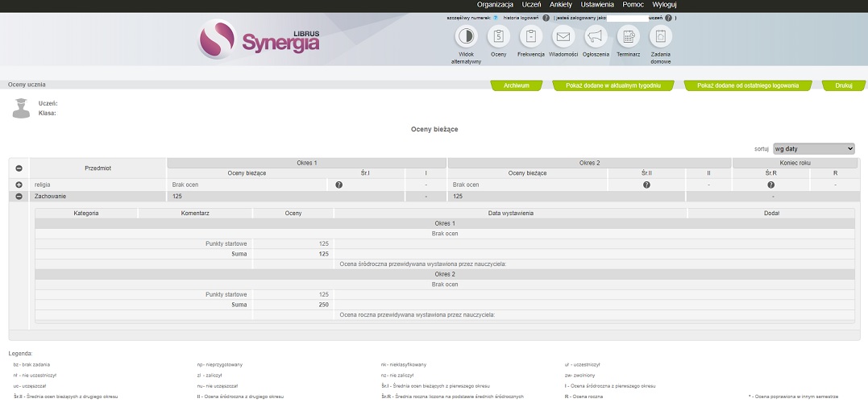Image resolution: width=868 pixels, height=407 pixels.
Task: Click the Zachowanie subject name
Action: tap(51, 196)
